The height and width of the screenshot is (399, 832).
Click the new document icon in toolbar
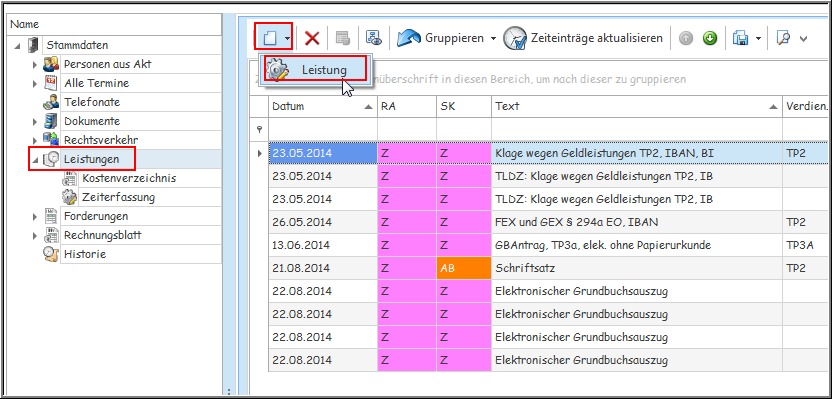(x=270, y=38)
